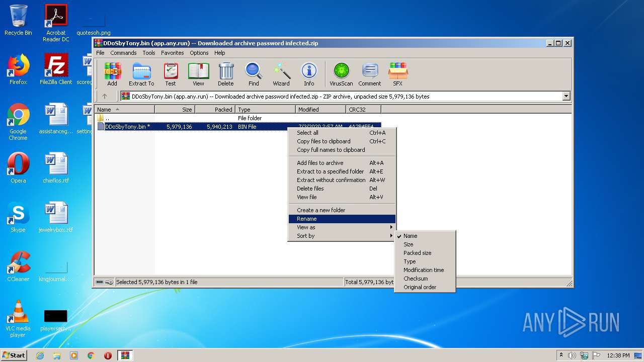Click the Test archive icon
Screen dimensions: 644x362
(x=171, y=74)
